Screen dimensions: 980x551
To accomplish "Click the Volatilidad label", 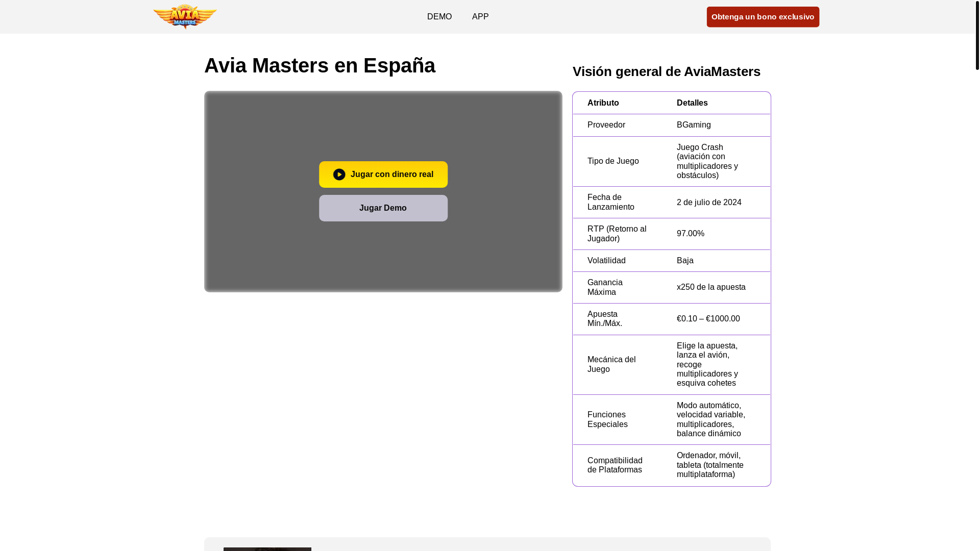I will click(606, 261).
